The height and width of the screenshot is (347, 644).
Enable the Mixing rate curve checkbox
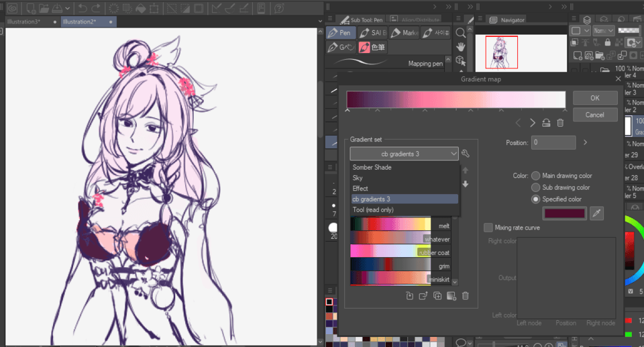(x=488, y=228)
